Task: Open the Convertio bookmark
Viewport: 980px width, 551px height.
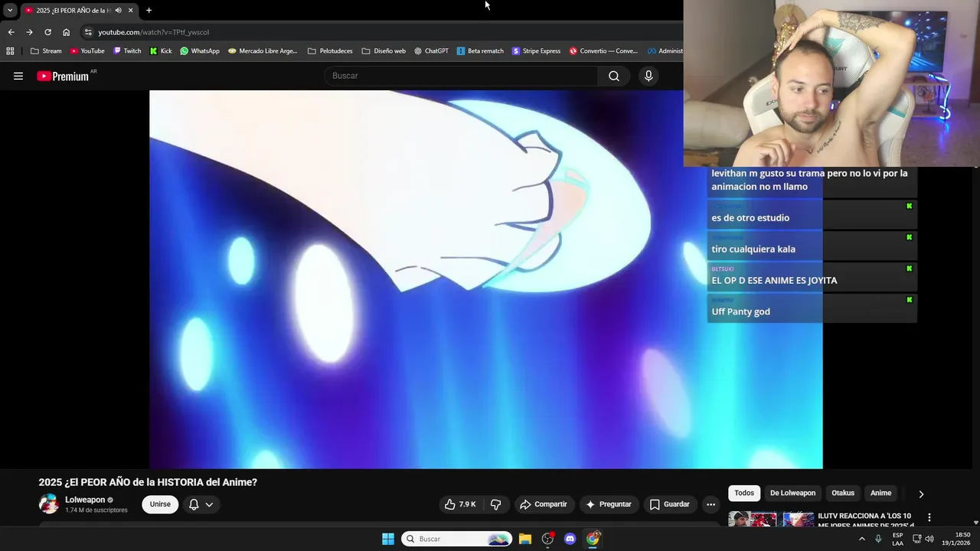Action: 603,51
